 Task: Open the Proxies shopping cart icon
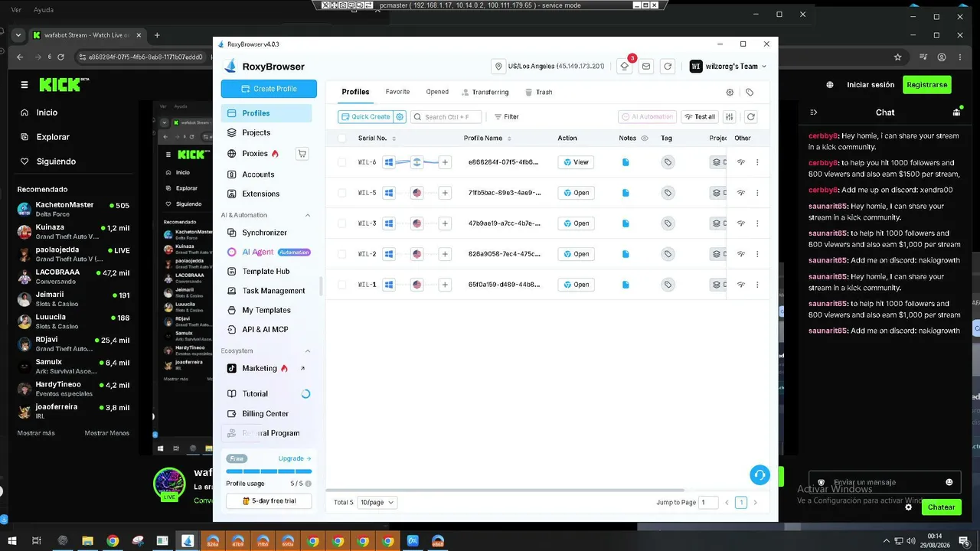point(302,153)
